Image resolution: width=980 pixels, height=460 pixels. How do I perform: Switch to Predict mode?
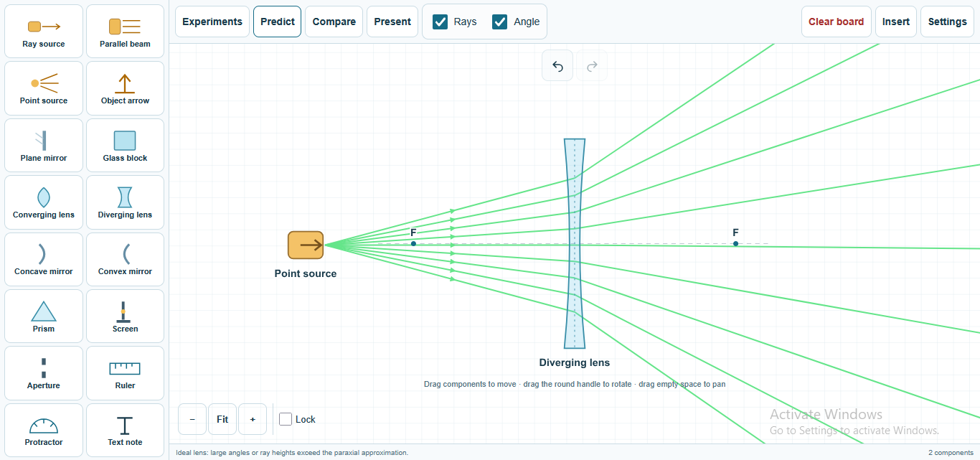coord(278,22)
